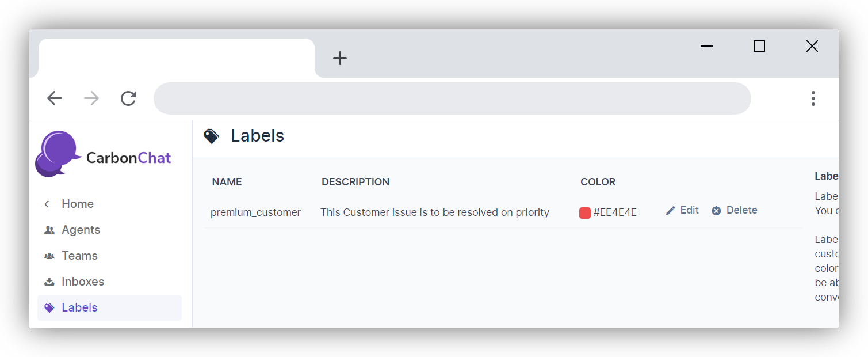The height and width of the screenshot is (357, 868).
Task: Click the premium_customer label name
Action: pyautogui.click(x=255, y=212)
